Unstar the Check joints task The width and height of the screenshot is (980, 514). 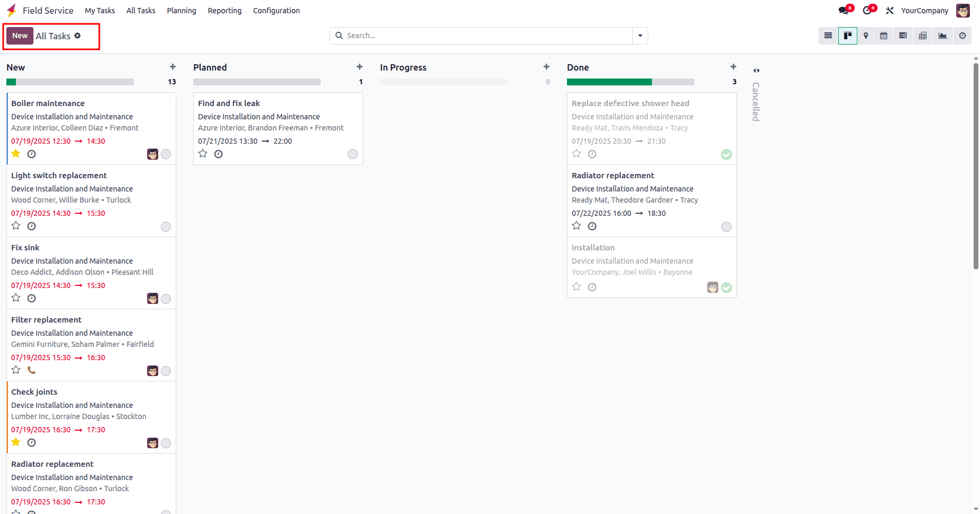tap(16, 442)
